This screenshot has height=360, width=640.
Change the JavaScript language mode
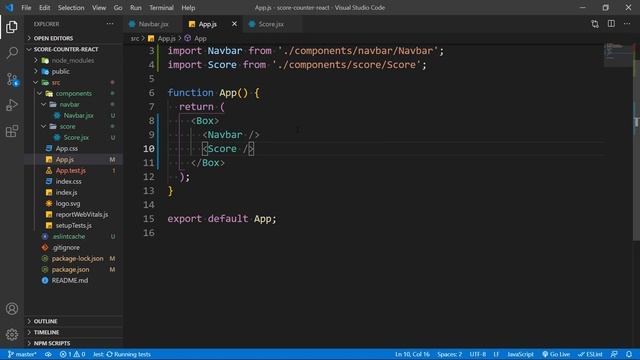(520, 354)
